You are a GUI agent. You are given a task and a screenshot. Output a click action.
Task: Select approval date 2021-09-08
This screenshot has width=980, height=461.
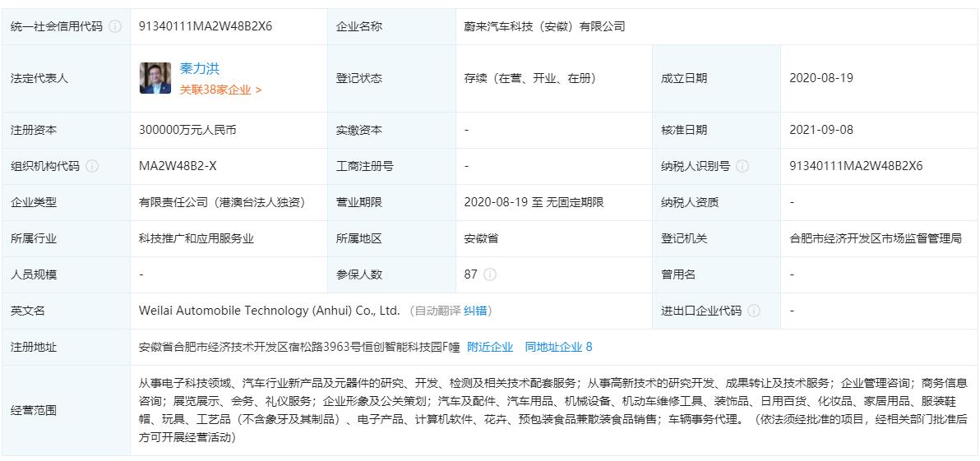point(821,131)
